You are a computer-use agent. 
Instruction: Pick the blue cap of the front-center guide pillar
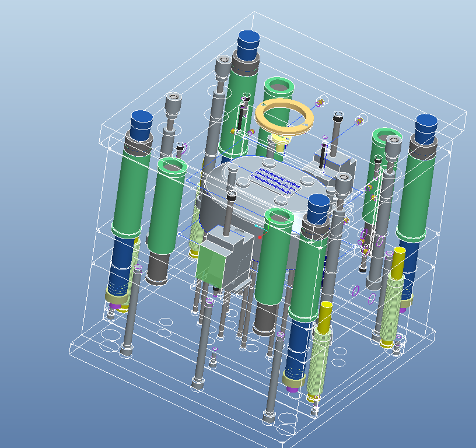(318, 210)
